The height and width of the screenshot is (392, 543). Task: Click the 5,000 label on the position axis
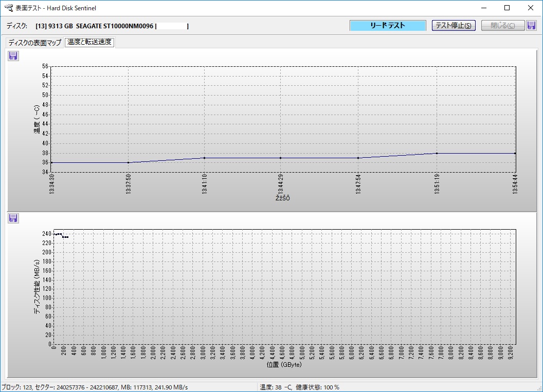[x=302, y=353]
